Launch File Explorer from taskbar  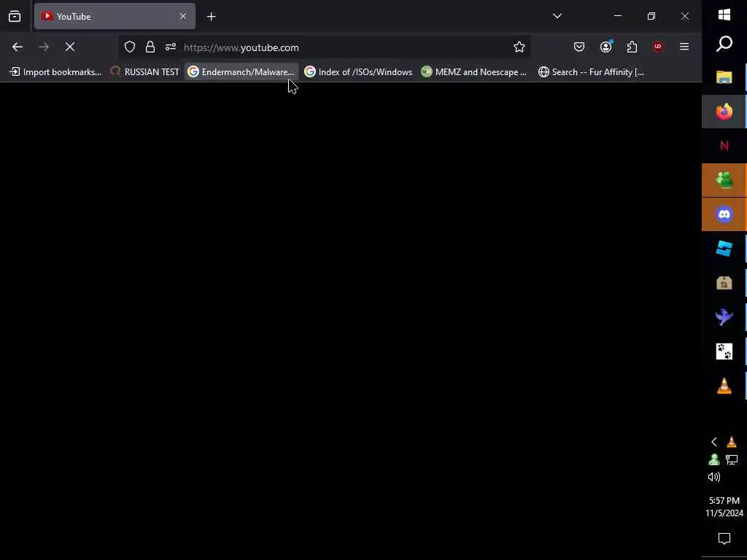[724, 77]
